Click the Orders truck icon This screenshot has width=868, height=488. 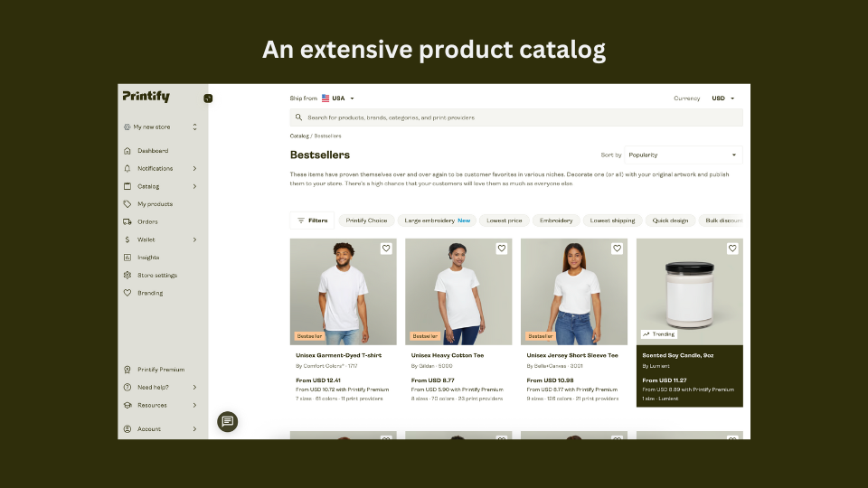tap(127, 221)
